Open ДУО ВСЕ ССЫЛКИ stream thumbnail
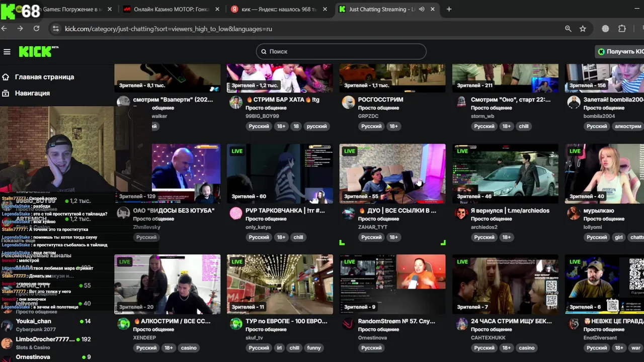 (392, 173)
